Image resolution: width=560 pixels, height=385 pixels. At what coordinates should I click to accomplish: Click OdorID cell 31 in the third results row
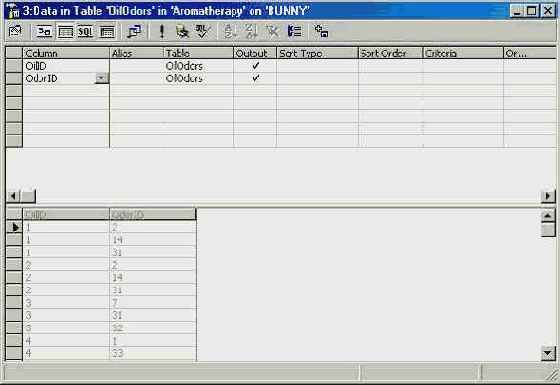click(153, 252)
